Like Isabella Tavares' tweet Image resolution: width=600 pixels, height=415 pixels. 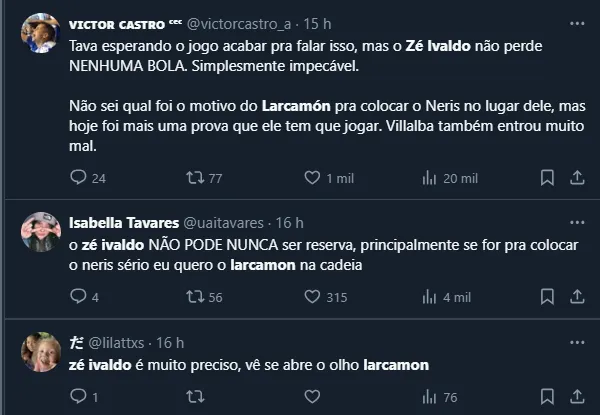pos(312,297)
